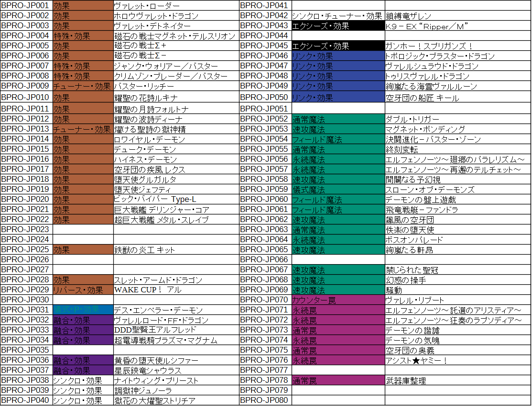This screenshot has height=411, width=532.
Task: Click the 終刻変転 card name cell
Action: tap(457, 149)
